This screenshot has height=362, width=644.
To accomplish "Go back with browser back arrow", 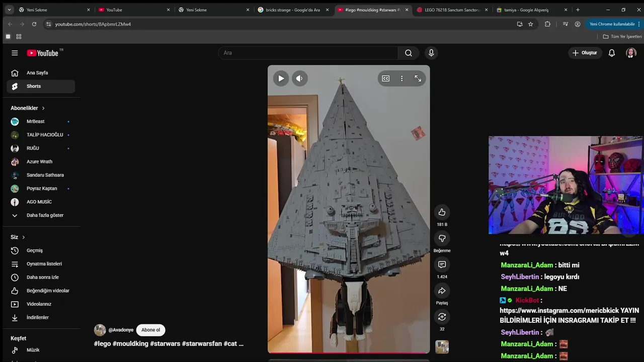I will point(10,24).
